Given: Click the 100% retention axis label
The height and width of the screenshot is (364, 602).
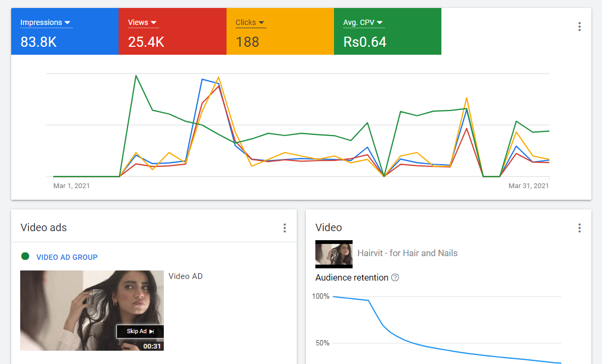Looking at the screenshot, I should pos(321,296).
